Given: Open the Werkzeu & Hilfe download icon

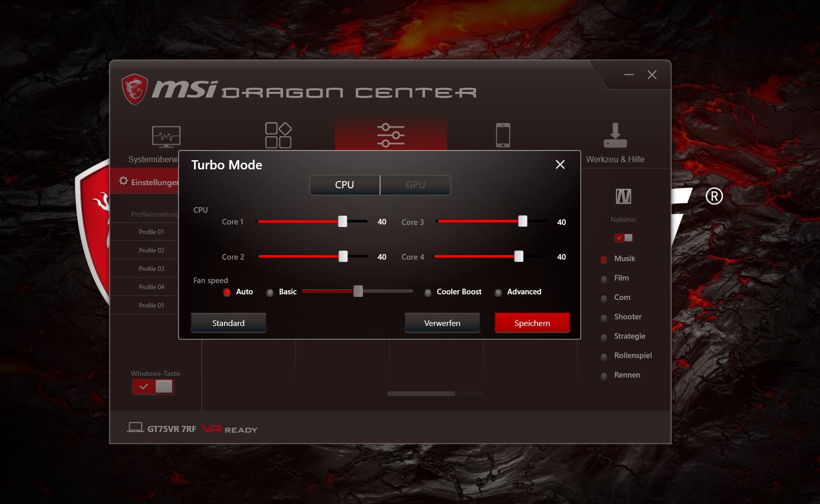Looking at the screenshot, I should click(615, 135).
